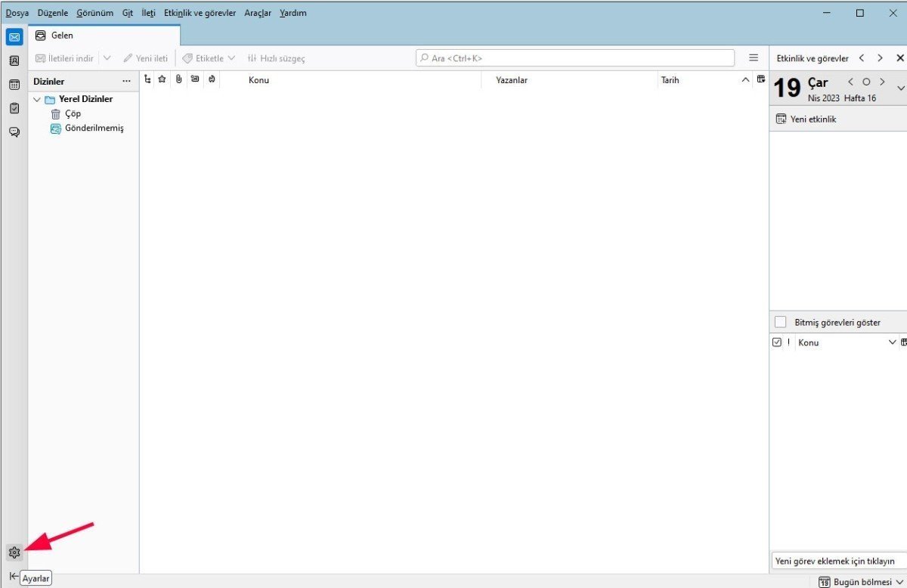Open the Araçlar menu
The image size is (907, 588).
257,12
